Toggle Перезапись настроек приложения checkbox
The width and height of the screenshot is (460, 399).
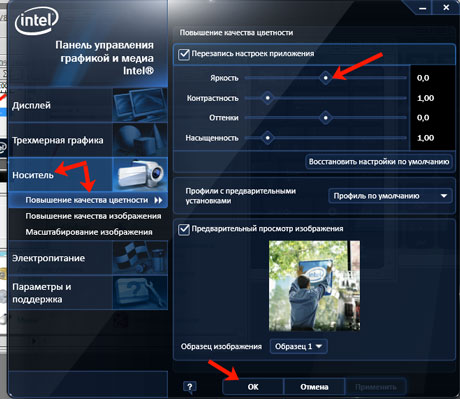pyautogui.click(x=184, y=54)
